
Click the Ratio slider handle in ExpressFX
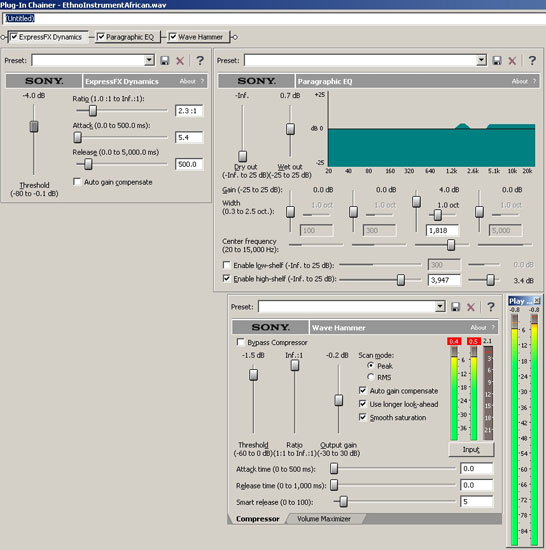click(93, 111)
